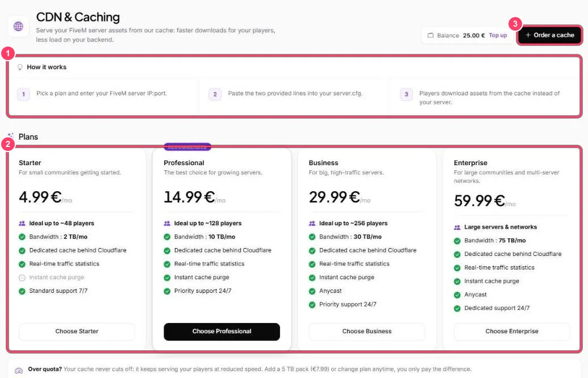Click the globe CDN icon beside the title
Viewport: 588px width, 378px height.
18,26
